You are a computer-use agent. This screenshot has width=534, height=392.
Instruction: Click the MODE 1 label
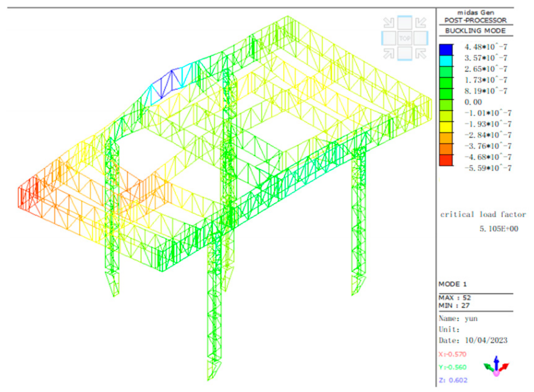coord(452,284)
